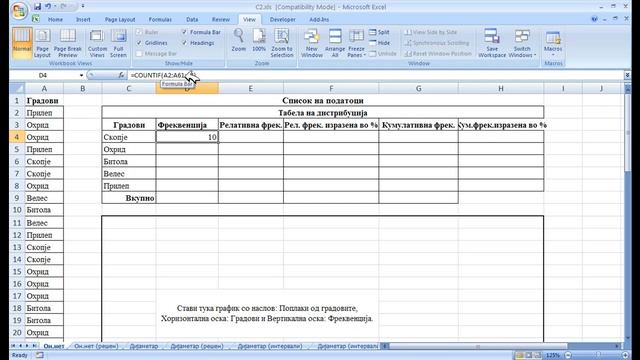The width and height of the screenshot is (640, 360).
Task: Open the Name Box dropdown
Action: [x=81, y=75]
